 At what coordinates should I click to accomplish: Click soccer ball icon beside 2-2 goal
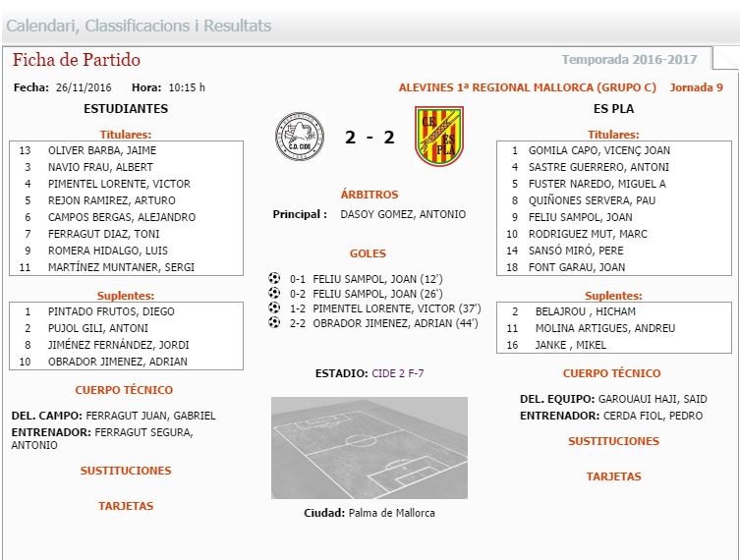tap(274, 322)
